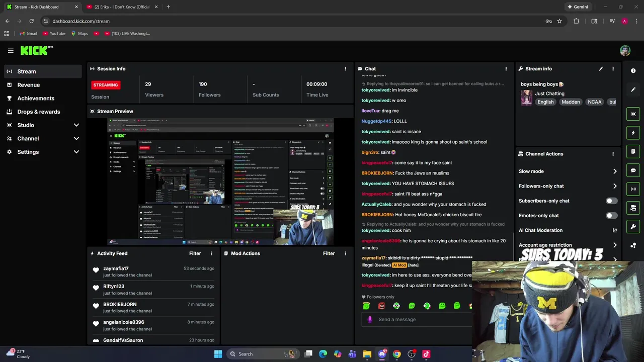This screenshot has width=644, height=362.
Task: Open Session Info panel three-dot menu
Action: 345,69
